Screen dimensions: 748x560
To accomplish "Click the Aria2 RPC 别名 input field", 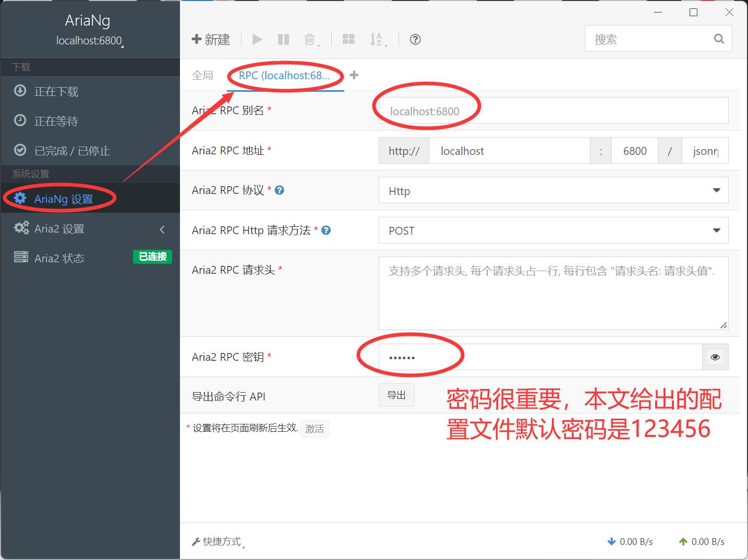I will [x=553, y=111].
